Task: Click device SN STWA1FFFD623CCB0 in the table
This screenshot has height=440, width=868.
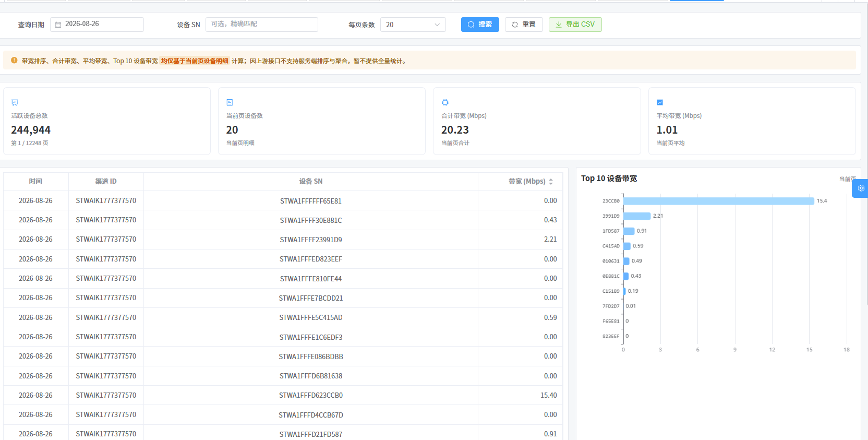Action: tap(311, 395)
